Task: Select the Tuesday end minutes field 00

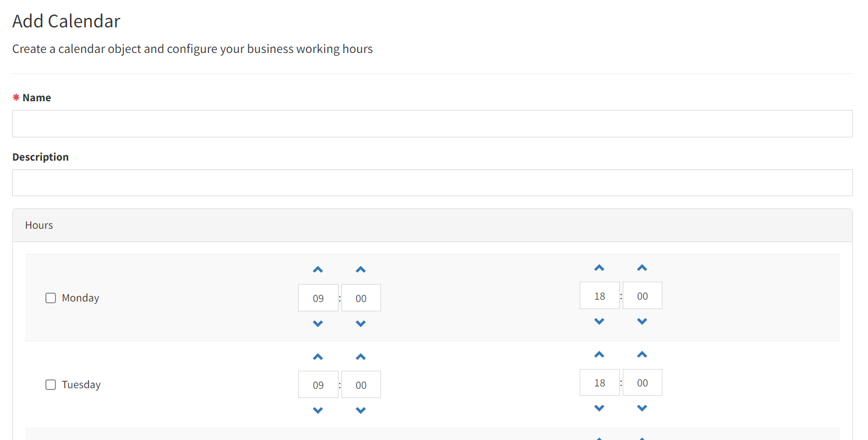Action: coord(643,382)
